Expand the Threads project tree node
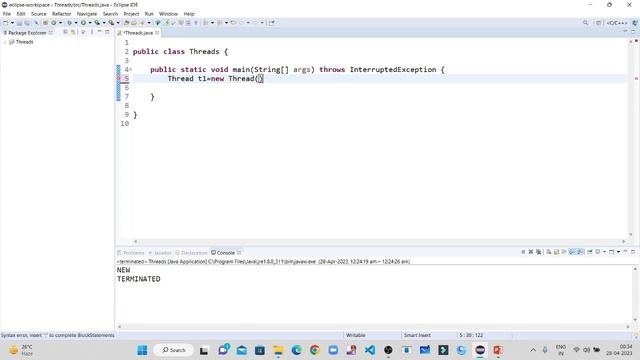The image size is (640, 360). (x=4, y=42)
